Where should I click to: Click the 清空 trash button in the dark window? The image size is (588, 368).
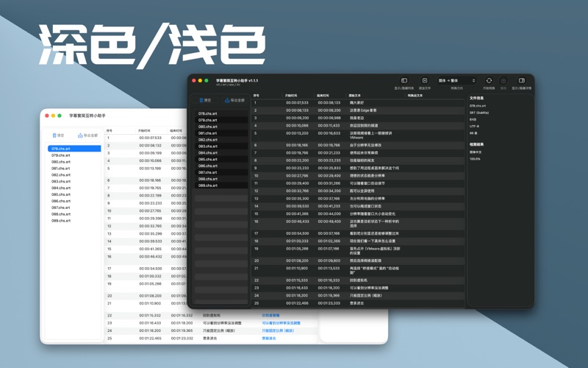205,100
